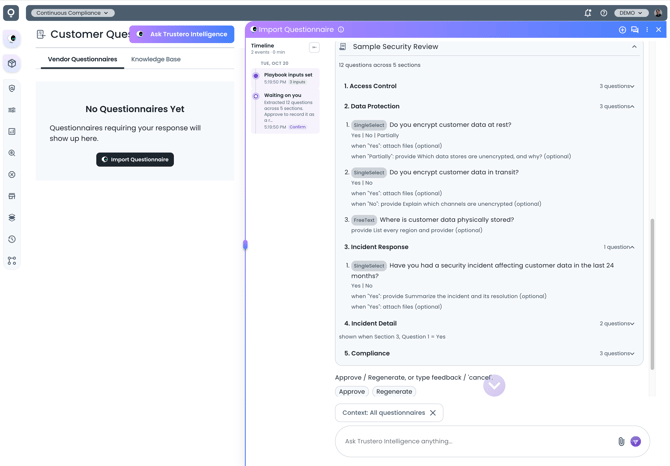Image resolution: width=670 pixels, height=466 pixels.
Task: Collapse the Incident Response section
Action: coord(489,247)
